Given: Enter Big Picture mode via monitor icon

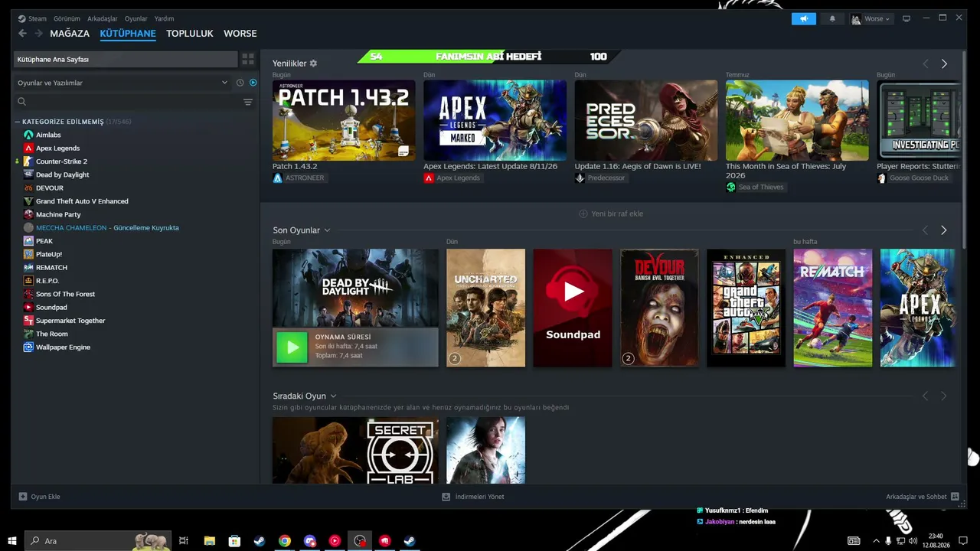Looking at the screenshot, I should [x=906, y=18].
